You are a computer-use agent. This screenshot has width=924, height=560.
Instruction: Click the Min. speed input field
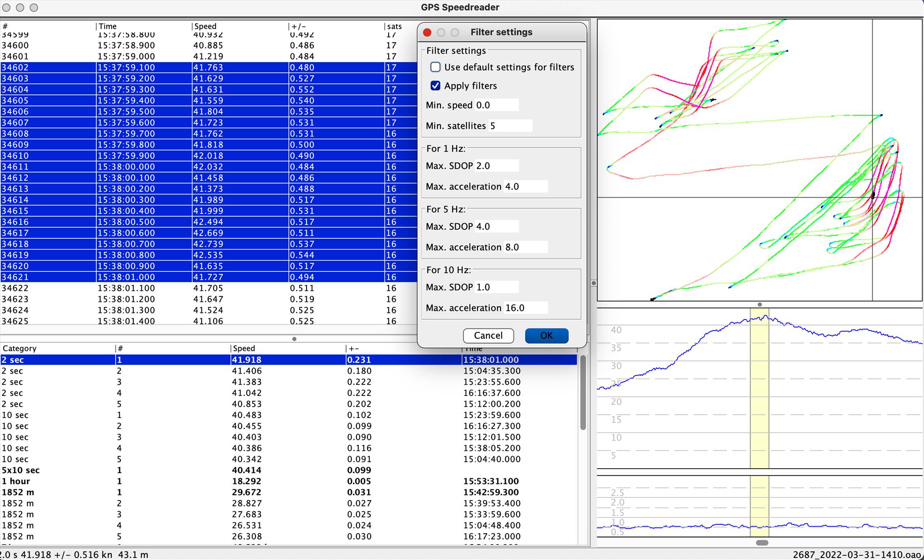(496, 105)
